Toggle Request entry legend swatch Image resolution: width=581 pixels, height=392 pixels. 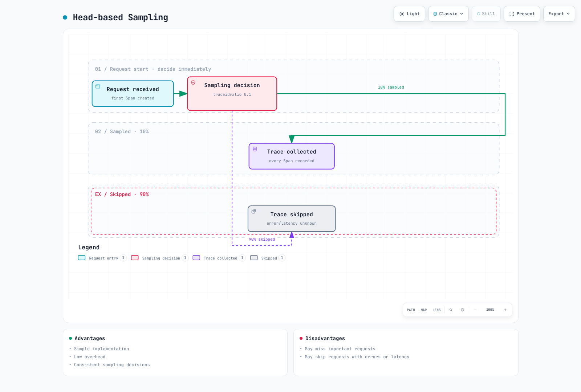82,258
